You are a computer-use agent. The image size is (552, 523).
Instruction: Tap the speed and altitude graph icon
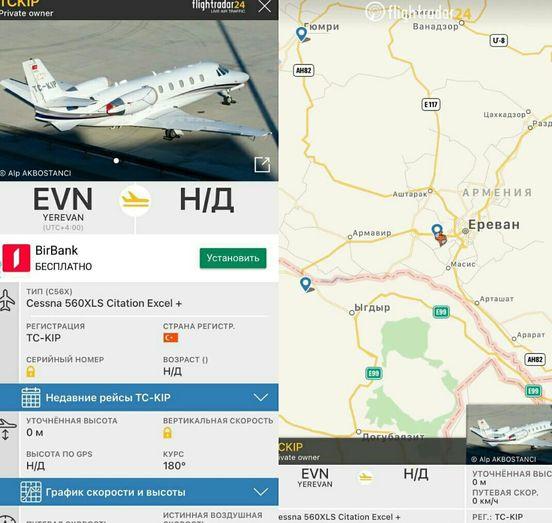[x=31, y=492]
